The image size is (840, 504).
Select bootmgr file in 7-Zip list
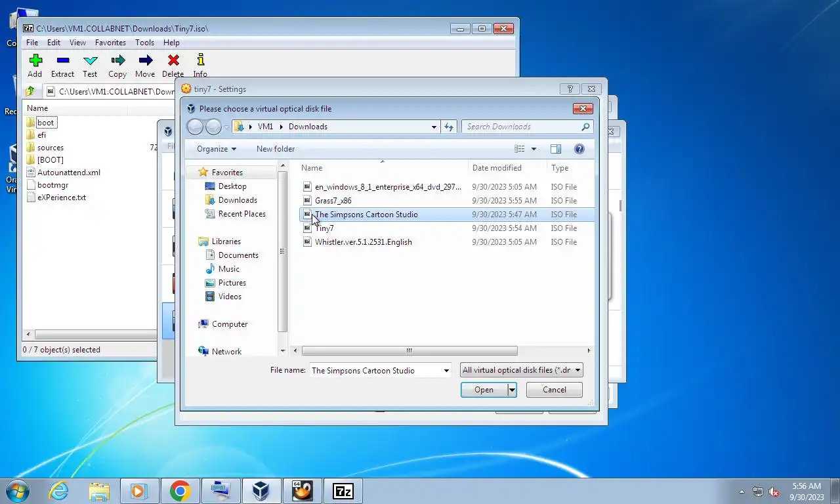[x=52, y=185]
